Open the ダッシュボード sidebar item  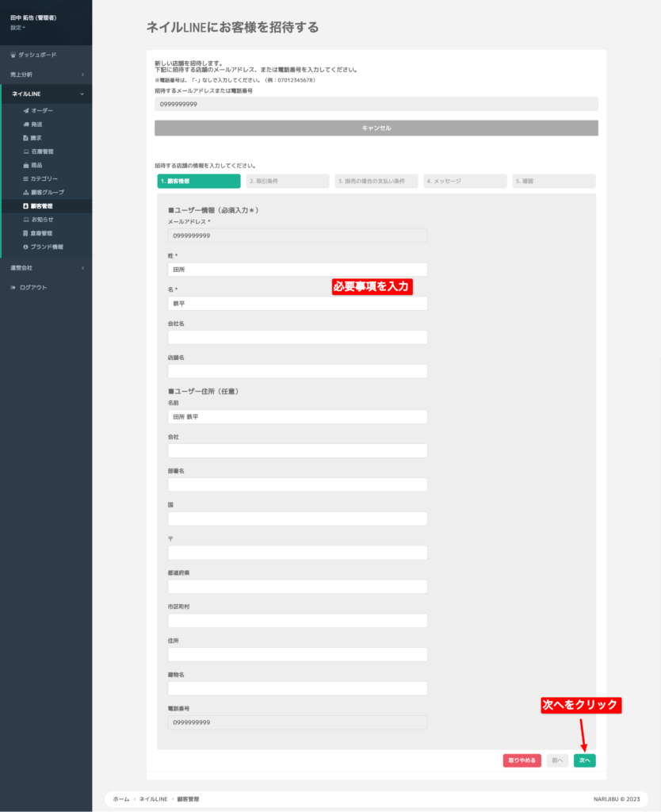click(x=37, y=55)
